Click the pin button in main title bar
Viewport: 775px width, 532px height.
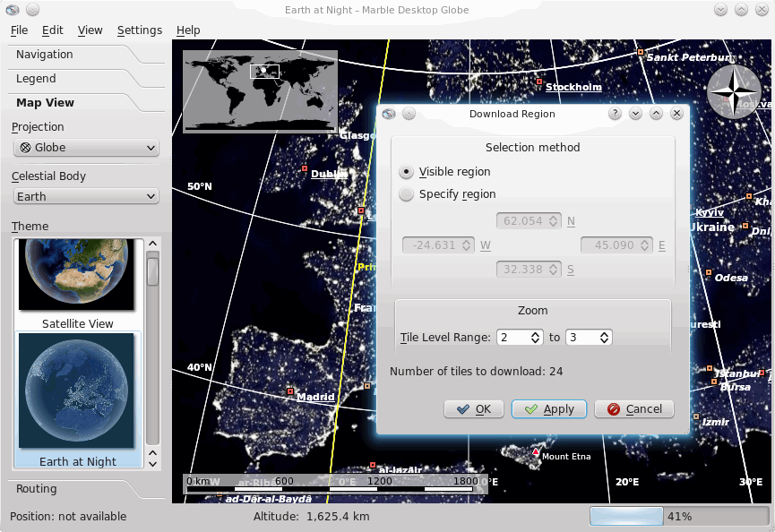pos(32,9)
